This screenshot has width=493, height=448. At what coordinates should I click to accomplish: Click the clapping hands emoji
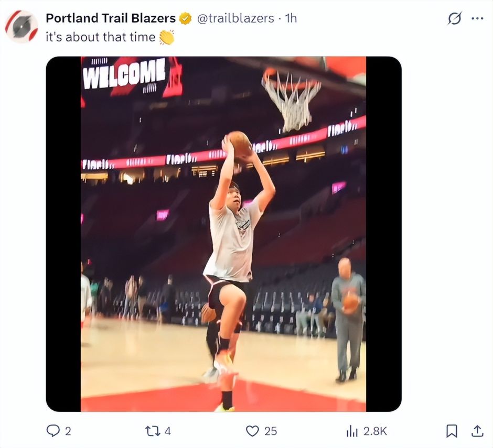166,37
